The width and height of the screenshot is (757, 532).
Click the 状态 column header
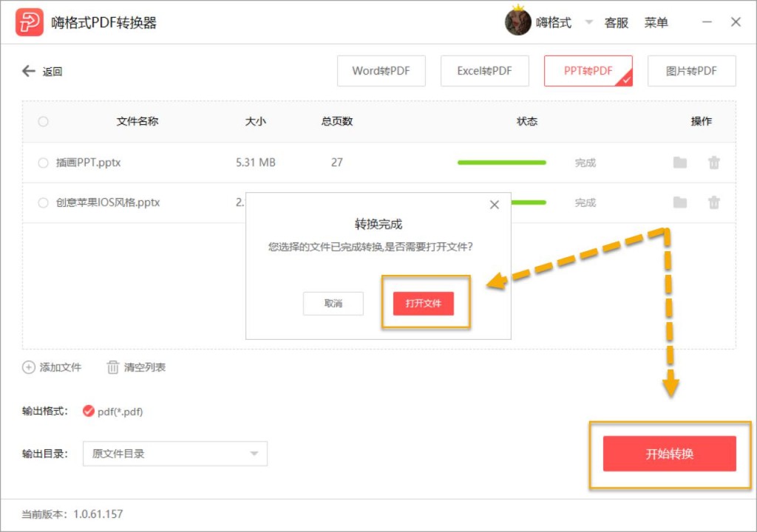[x=526, y=121]
